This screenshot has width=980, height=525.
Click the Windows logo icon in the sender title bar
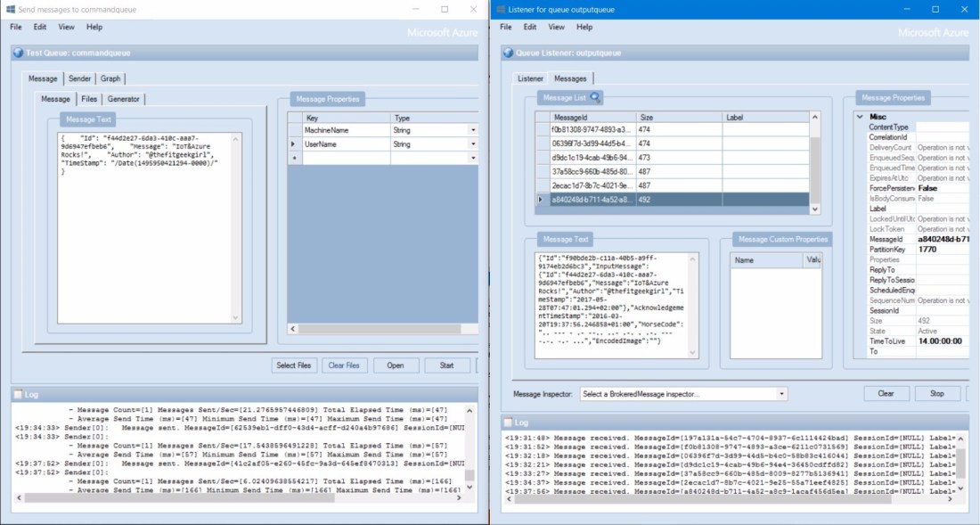[10, 9]
